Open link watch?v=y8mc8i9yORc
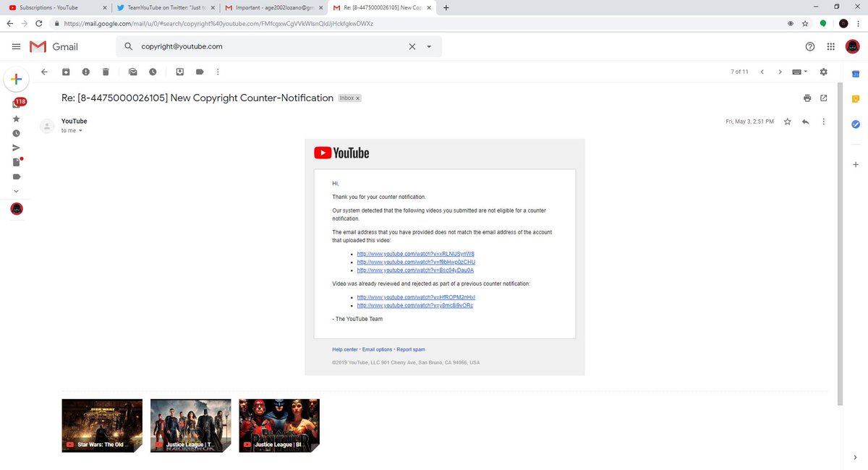This screenshot has height=470, width=868. pyautogui.click(x=415, y=305)
